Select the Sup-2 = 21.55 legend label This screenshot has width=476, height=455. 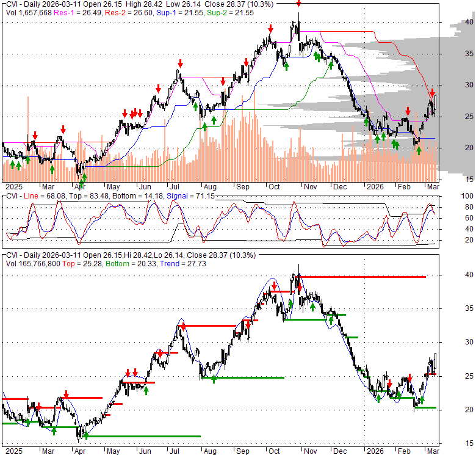click(x=230, y=13)
